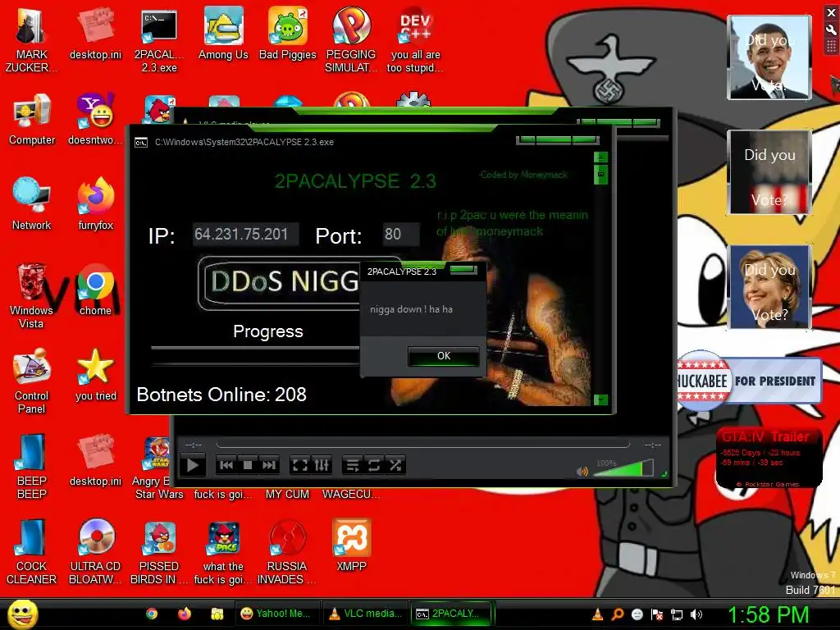
Task: Click the 1:58 PM taskbar clock
Action: [x=768, y=614]
